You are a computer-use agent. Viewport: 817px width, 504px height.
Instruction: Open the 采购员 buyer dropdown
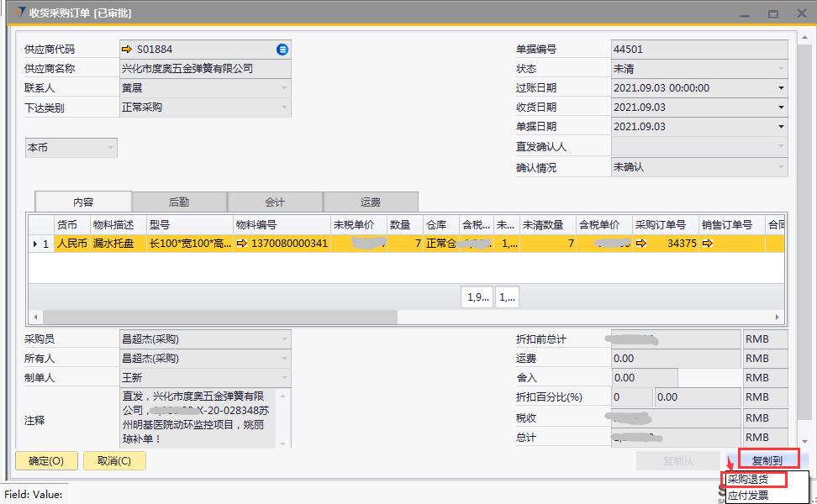[283, 339]
